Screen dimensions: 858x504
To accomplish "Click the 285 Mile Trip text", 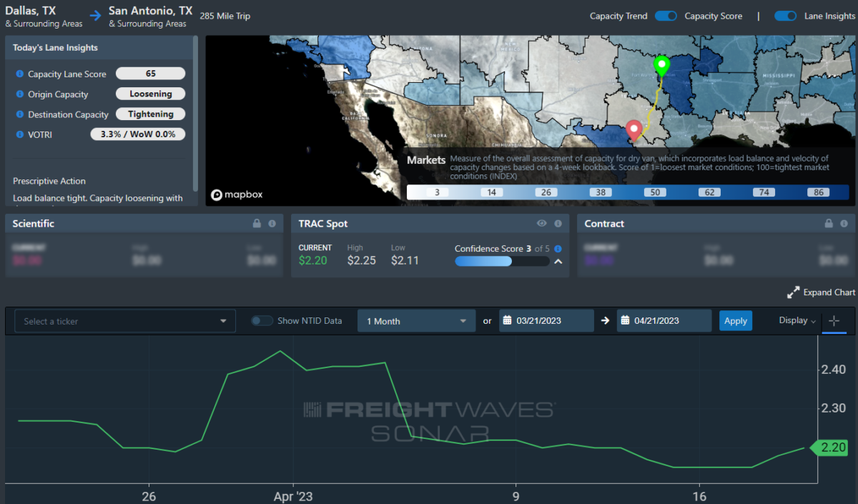I will click(225, 16).
